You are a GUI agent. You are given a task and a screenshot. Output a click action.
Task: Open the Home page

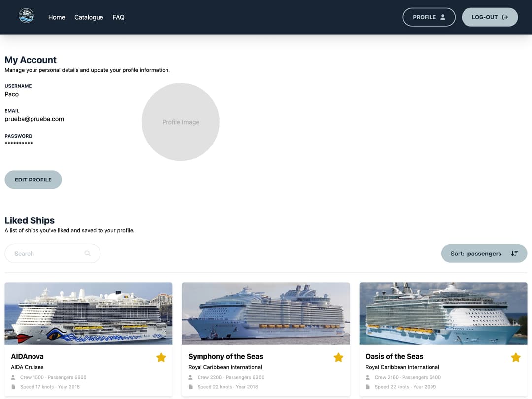pos(56,17)
